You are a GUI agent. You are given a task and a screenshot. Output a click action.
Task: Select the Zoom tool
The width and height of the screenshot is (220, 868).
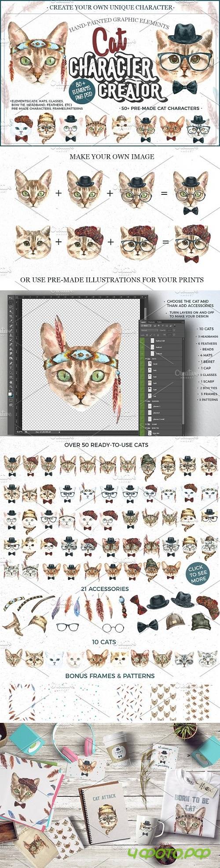(x=11, y=387)
